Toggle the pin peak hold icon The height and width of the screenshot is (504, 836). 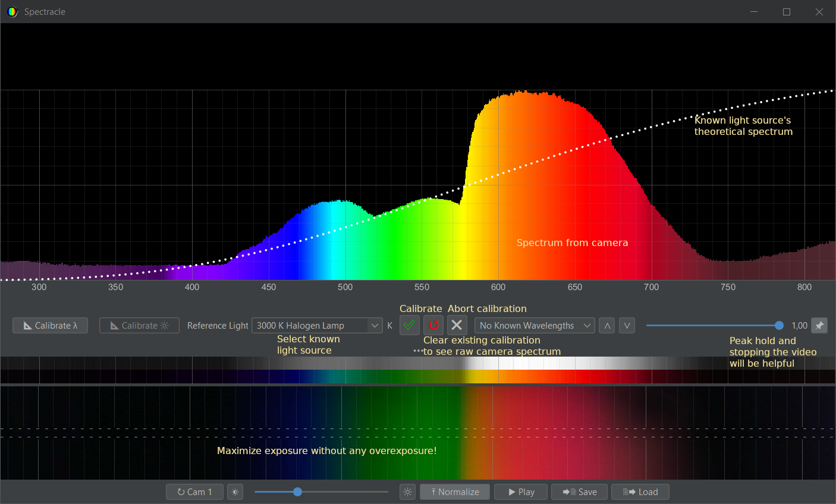pos(819,326)
